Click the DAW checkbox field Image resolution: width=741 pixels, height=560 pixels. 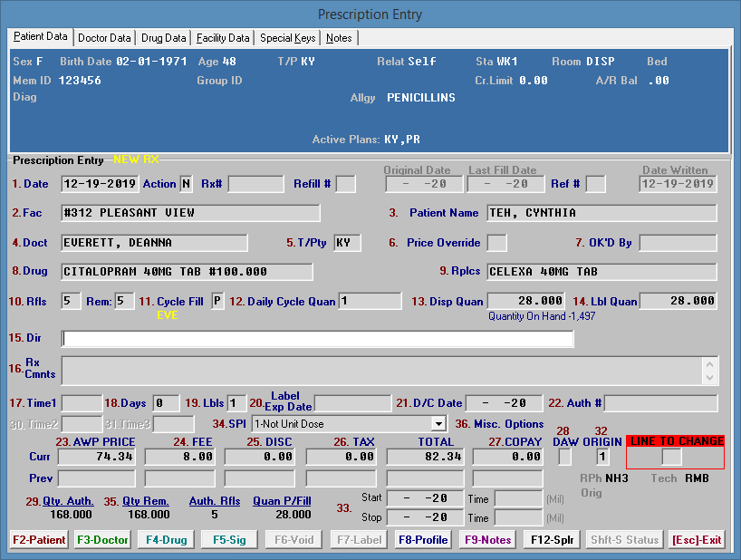coord(564,457)
